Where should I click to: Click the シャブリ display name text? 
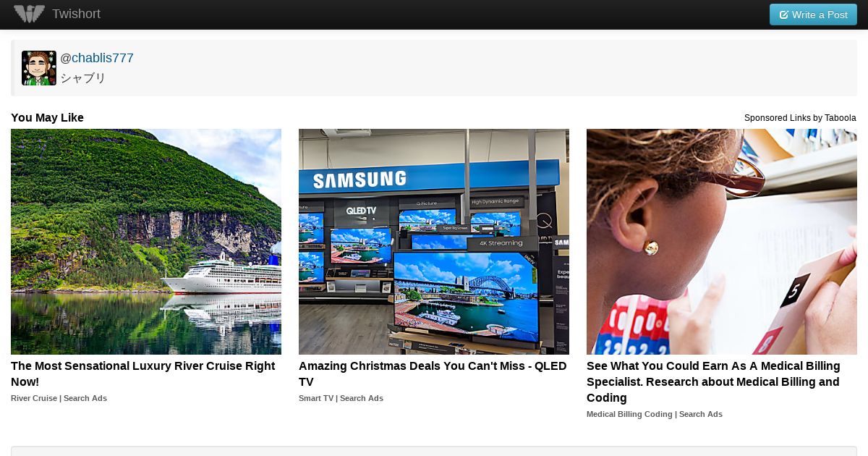click(x=83, y=77)
